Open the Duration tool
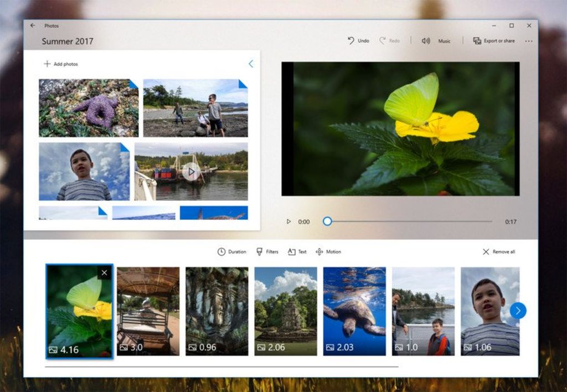The image size is (567, 392). coord(231,251)
